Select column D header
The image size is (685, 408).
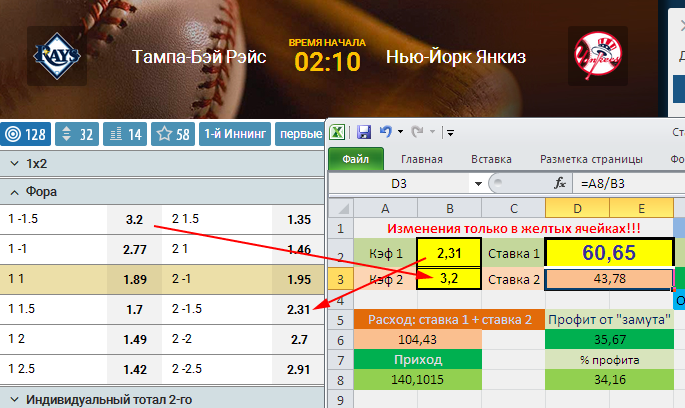click(x=577, y=208)
